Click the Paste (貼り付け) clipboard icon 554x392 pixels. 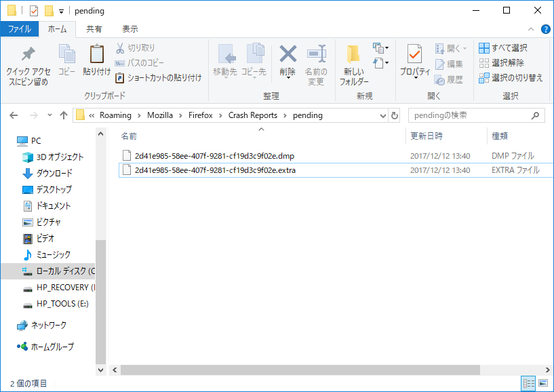click(97, 54)
